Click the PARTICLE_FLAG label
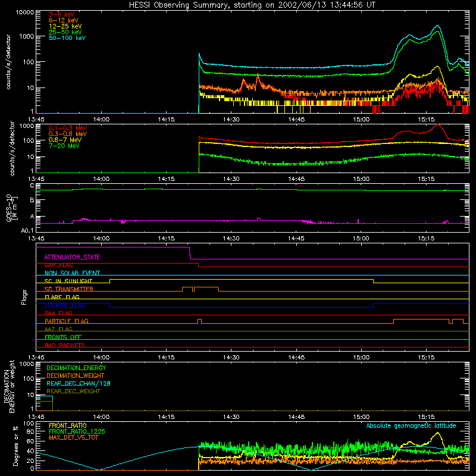Viewport: 476px width, 476px height. point(67,321)
